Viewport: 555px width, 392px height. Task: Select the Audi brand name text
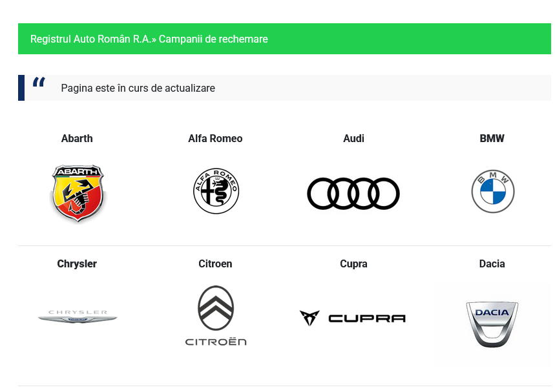tap(353, 138)
